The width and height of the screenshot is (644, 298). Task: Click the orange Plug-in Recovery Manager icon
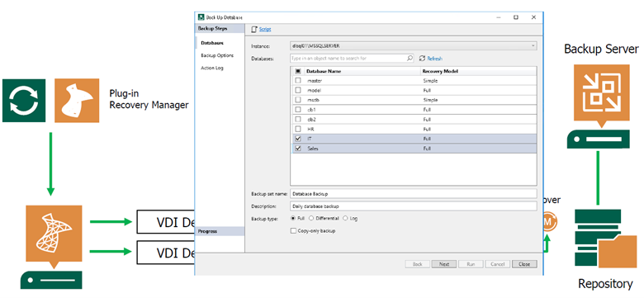point(77,101)
